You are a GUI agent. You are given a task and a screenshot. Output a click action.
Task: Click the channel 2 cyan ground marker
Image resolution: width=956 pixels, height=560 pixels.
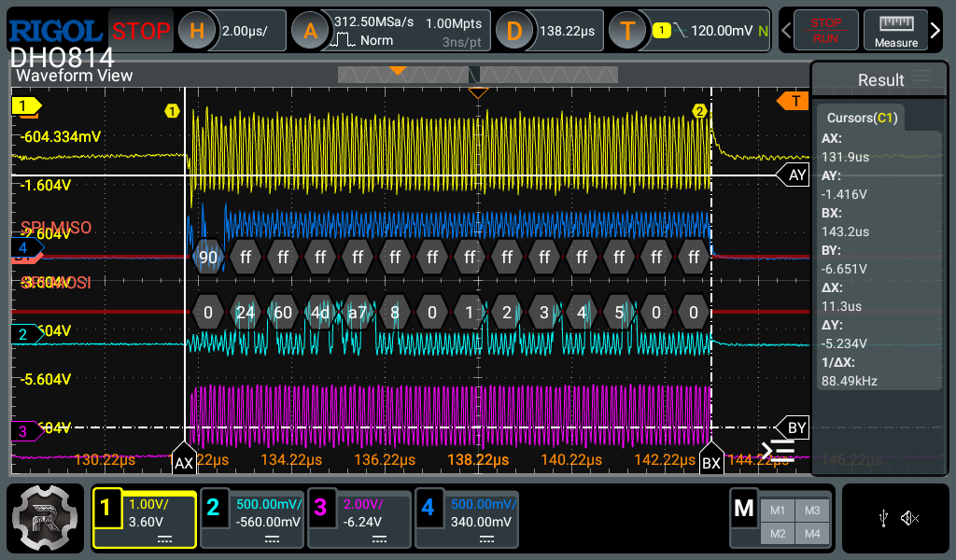pos(27,334)
